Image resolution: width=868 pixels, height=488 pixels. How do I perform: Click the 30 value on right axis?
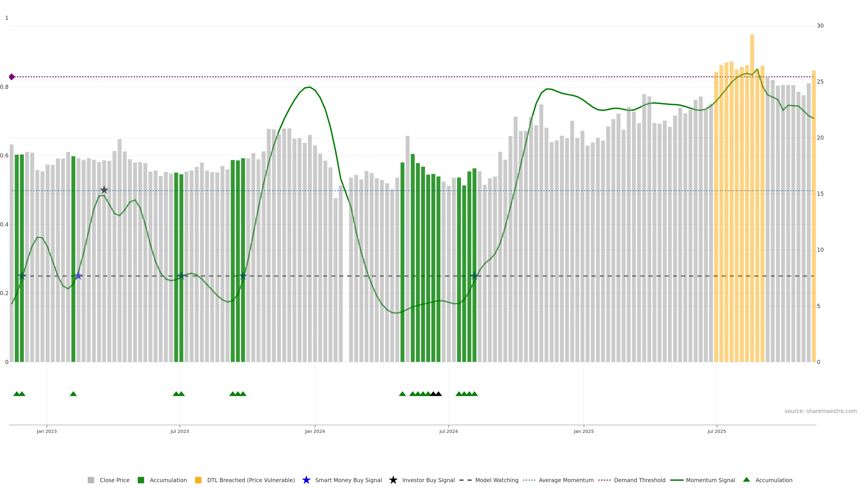(x=820, y=26)
